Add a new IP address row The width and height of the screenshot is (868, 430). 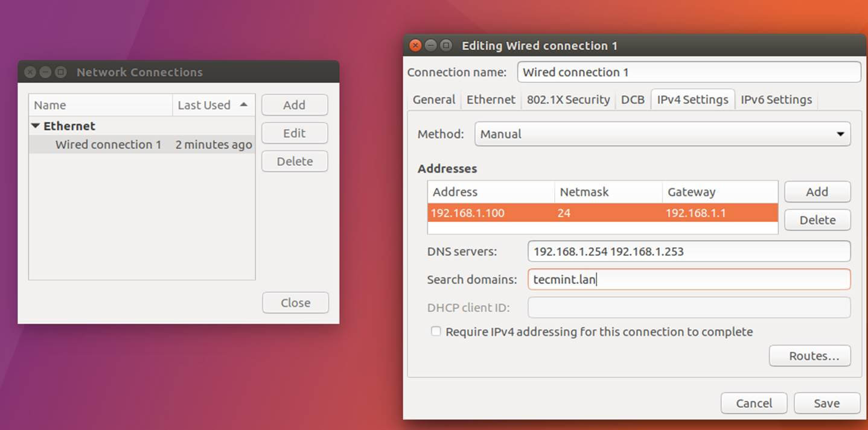click(817, 192)
